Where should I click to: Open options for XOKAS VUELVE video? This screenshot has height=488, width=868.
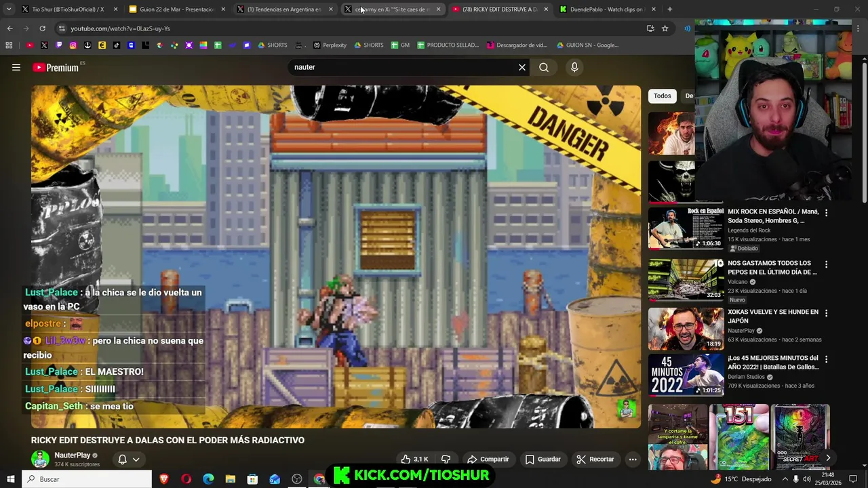coord(826,313)
